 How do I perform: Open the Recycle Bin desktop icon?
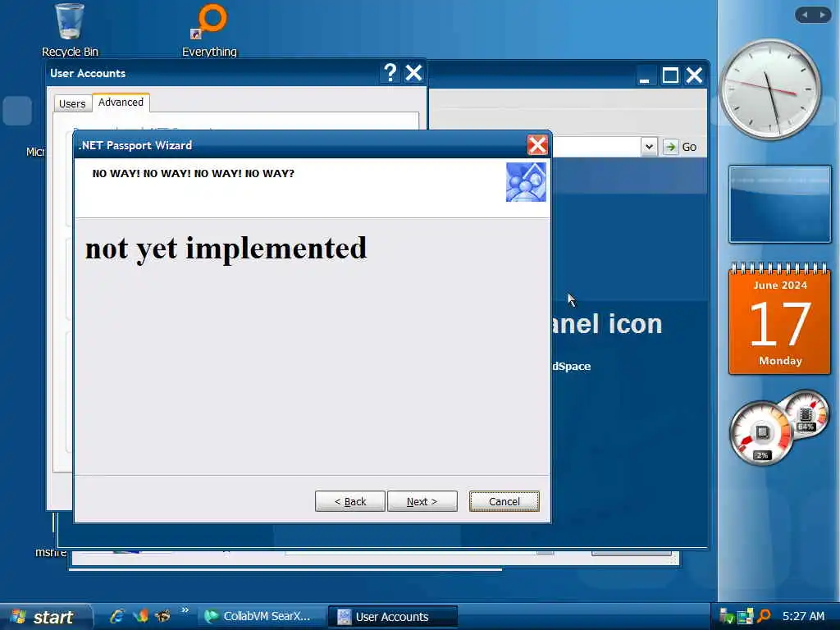tap(70, 30)
